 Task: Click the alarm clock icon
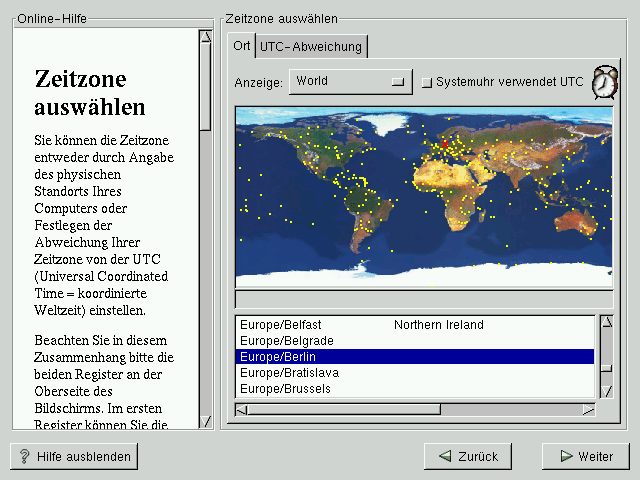pos(604,83)
